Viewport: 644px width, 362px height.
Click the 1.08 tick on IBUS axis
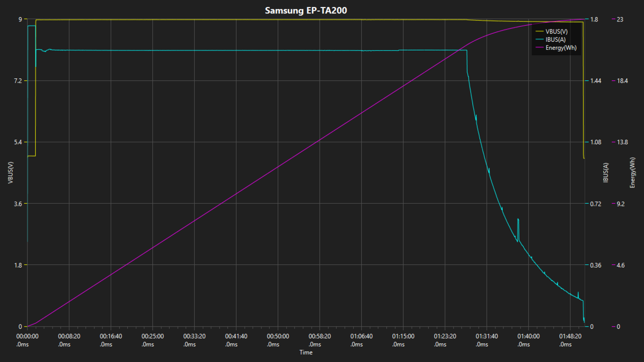pyautogui.click(x=596, y=142)
